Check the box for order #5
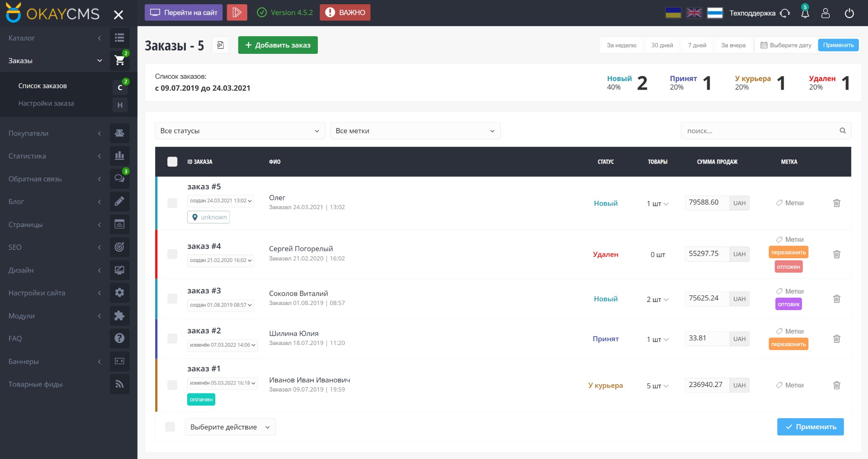Image resolution: width=868 pixels, height=459 pixels. tap(172, 203)
